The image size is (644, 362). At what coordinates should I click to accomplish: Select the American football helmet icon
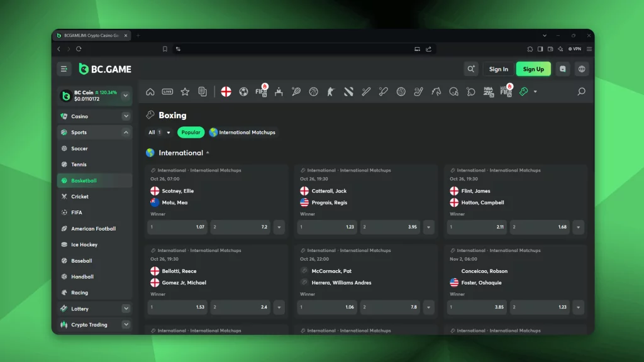pyautogui.click(x=453, y=92)
